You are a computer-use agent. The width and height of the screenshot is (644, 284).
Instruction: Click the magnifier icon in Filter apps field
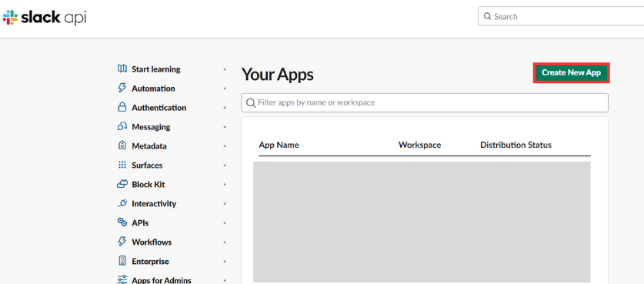click(251, 103)
